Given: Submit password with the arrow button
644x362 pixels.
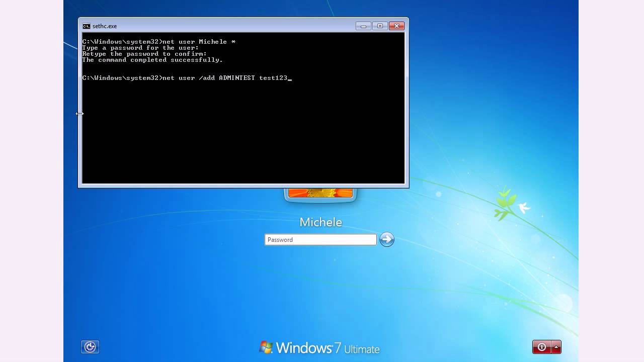Looking at the screenshot, I should coord(386,239).
